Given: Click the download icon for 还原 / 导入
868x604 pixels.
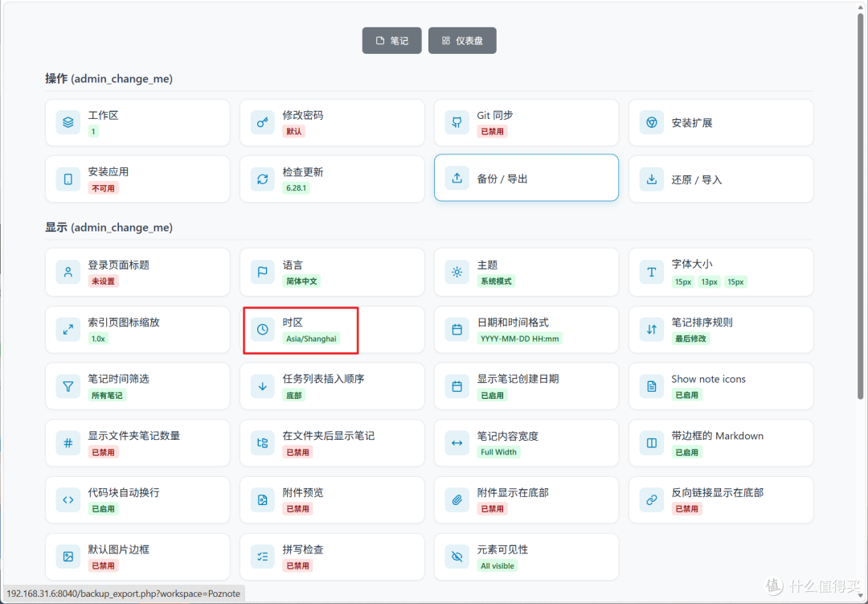Looking at the screenshot, I should coord(652,179).
